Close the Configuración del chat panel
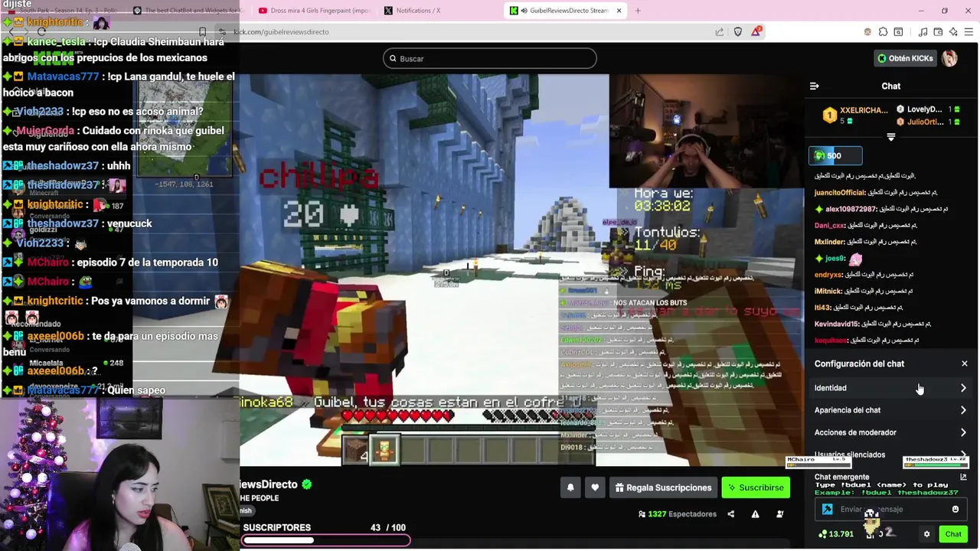980x551 pixels. (x=964, y=364)
